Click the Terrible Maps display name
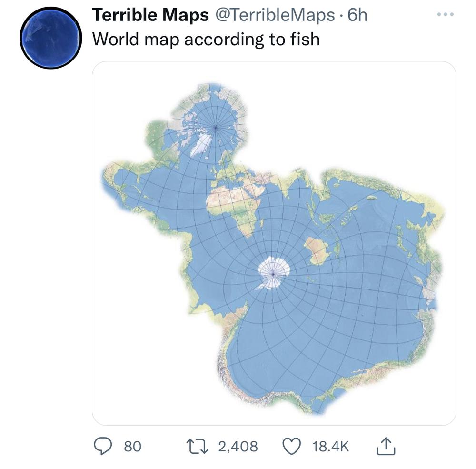Viewport: 476px width, 469px height. [150, 15]
